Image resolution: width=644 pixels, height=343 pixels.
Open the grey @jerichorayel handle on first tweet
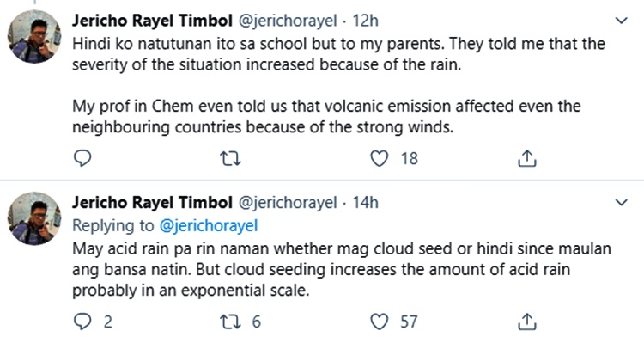tap(288, 21)
